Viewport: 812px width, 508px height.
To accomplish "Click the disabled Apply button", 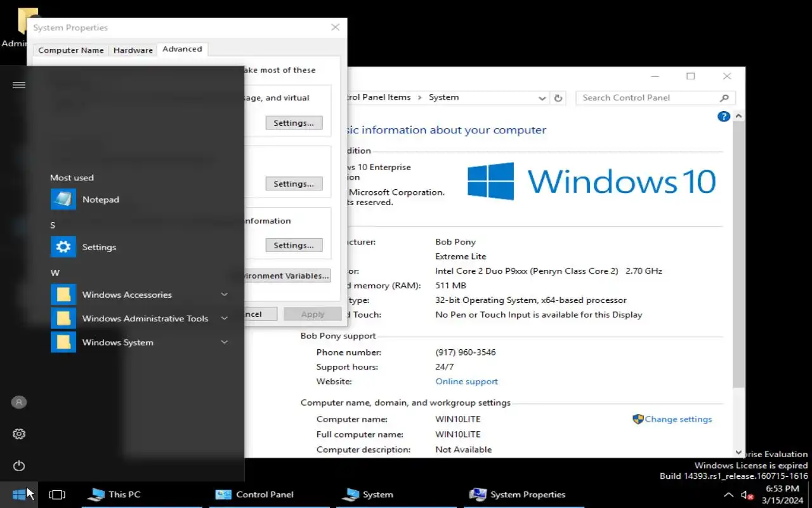I will 313,314.
